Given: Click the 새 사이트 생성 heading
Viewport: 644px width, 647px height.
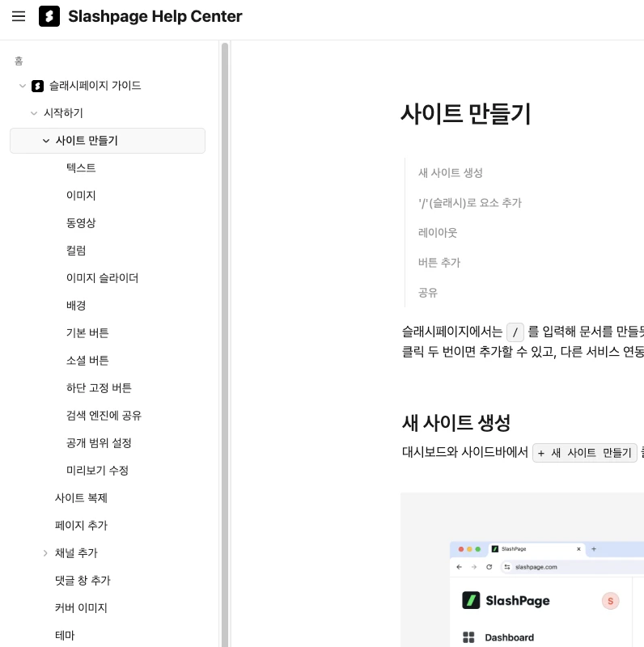Looking at the screenshot, I should tap(456, 423).
